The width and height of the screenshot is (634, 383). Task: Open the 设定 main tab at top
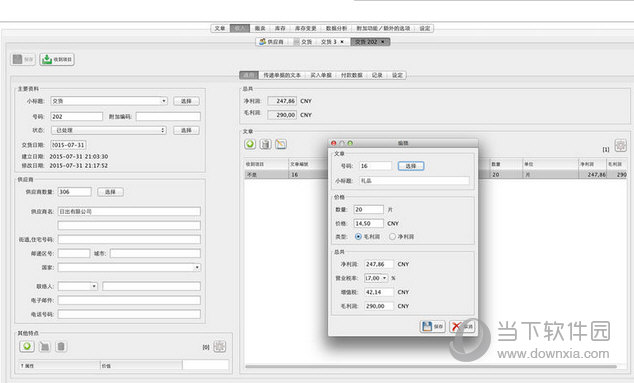click(x=425, y=28)
